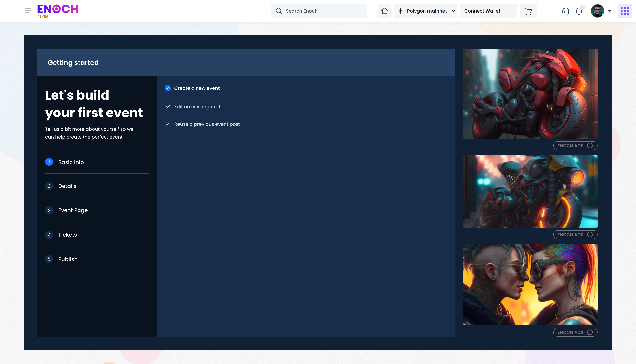Open the purple apps grid icon
Screen dimensions: 636x364
[x=625, y=11]
